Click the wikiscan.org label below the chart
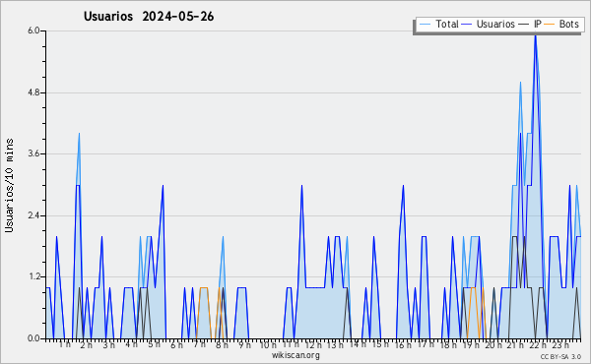The width and height of the screenshot is (591, 364). click(295, 355)
